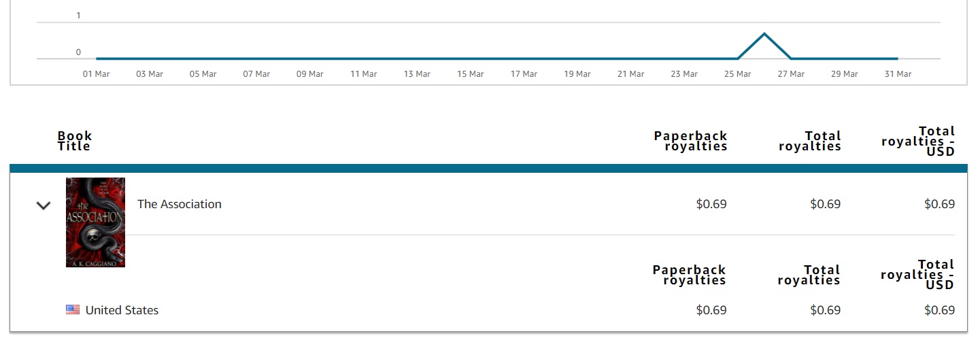Viewport: 980px width, 351px height.
Task: Select The Association book title text
Action: 180,204
